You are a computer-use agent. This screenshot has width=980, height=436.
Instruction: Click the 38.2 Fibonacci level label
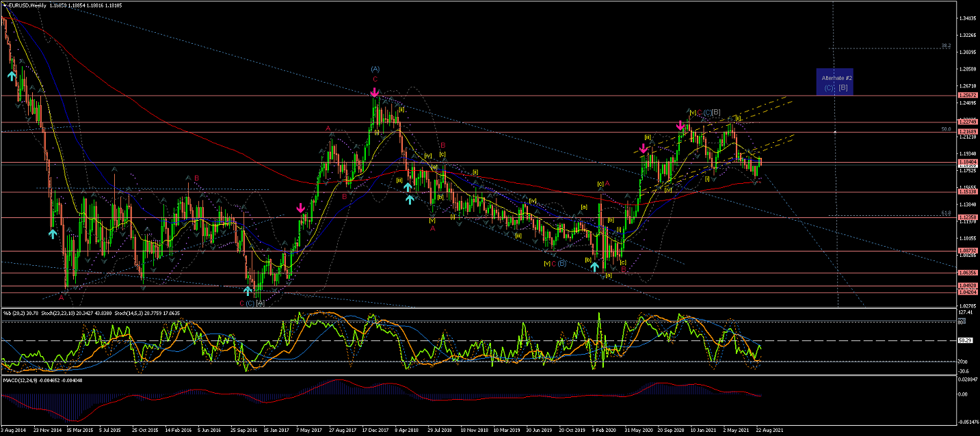pyautogui.click(x=946, y=46)
